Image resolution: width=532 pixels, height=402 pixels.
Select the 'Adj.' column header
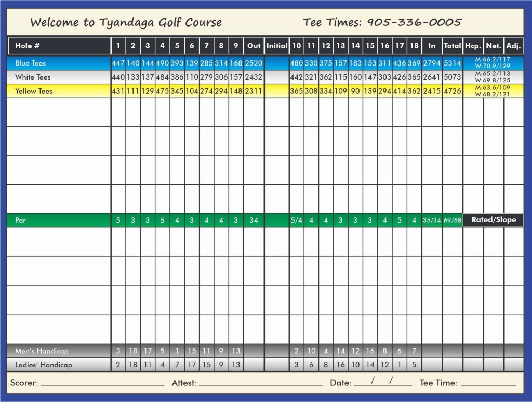[513, 45]
